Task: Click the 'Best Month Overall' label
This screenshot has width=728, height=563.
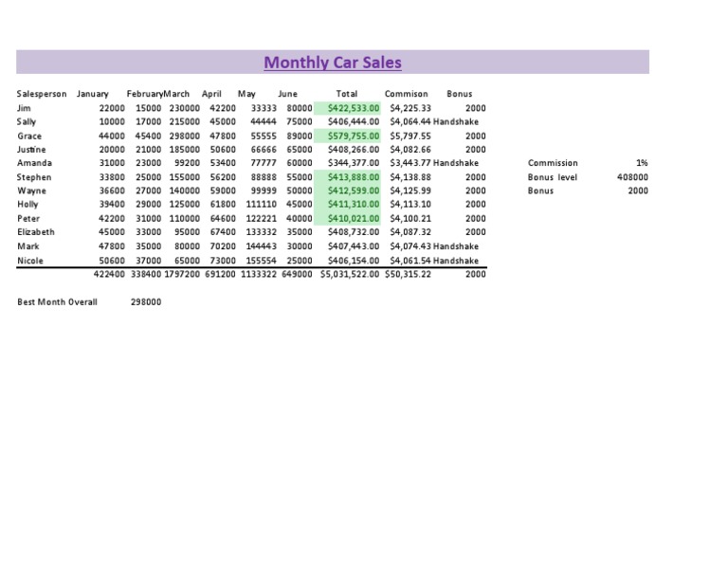Action: point(57,302)
